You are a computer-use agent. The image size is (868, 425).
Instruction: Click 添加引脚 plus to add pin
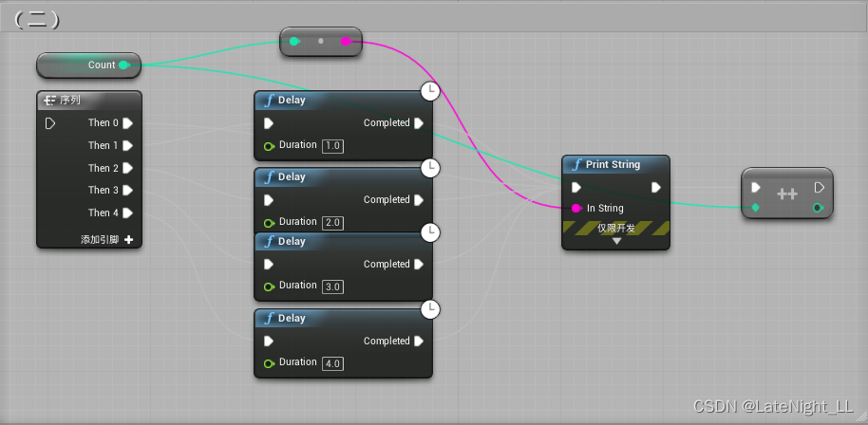pyautogui.click(x=129, y=240)
